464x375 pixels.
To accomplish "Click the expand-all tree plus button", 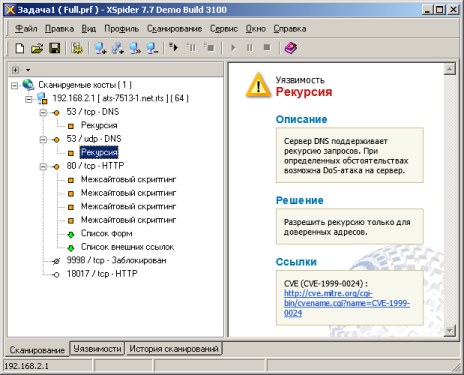I will click(x=15, y=70).
